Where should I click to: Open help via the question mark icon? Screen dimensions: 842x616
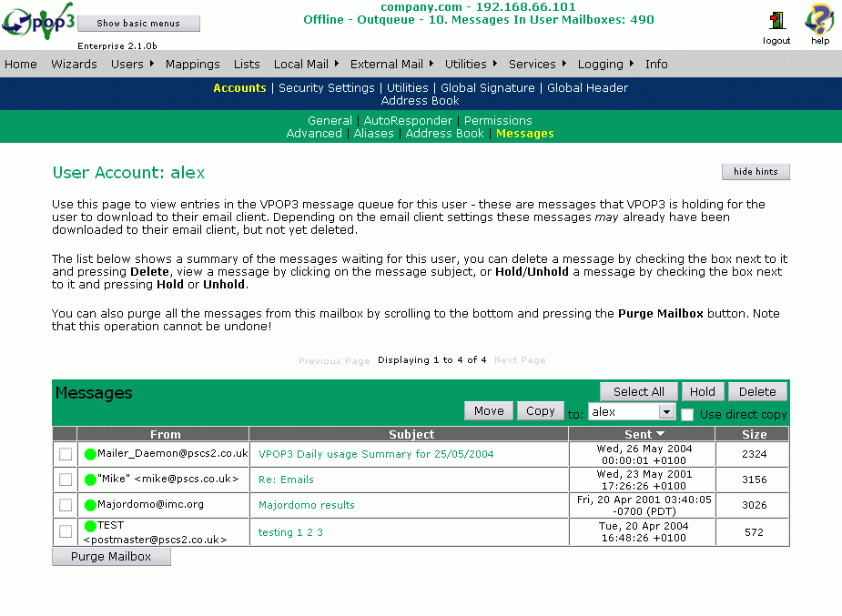819,19
